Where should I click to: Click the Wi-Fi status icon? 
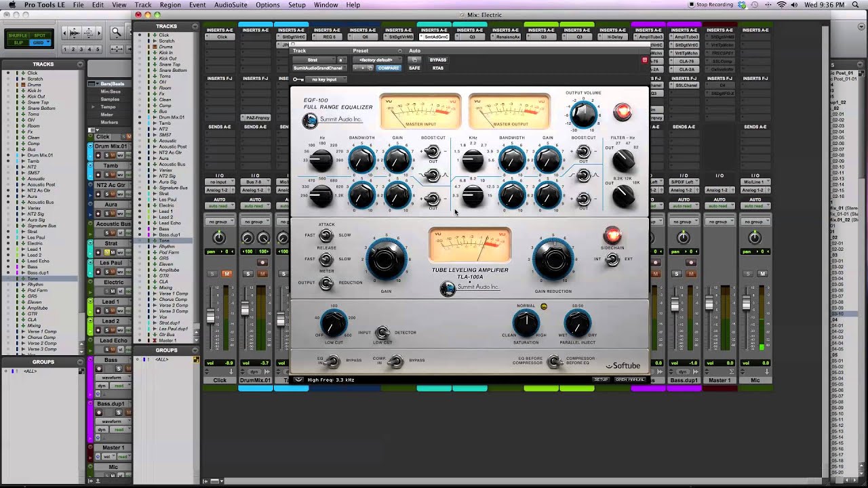click(x=782, y=5)
